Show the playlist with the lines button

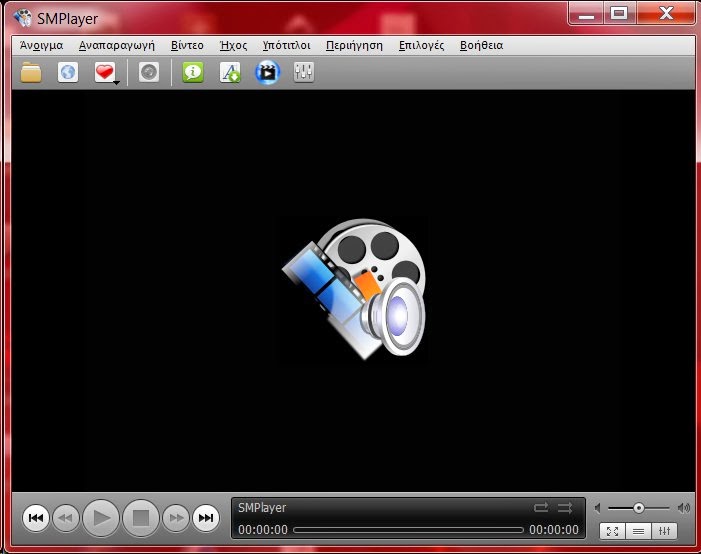pyautogui.click(x=638, y=531)
